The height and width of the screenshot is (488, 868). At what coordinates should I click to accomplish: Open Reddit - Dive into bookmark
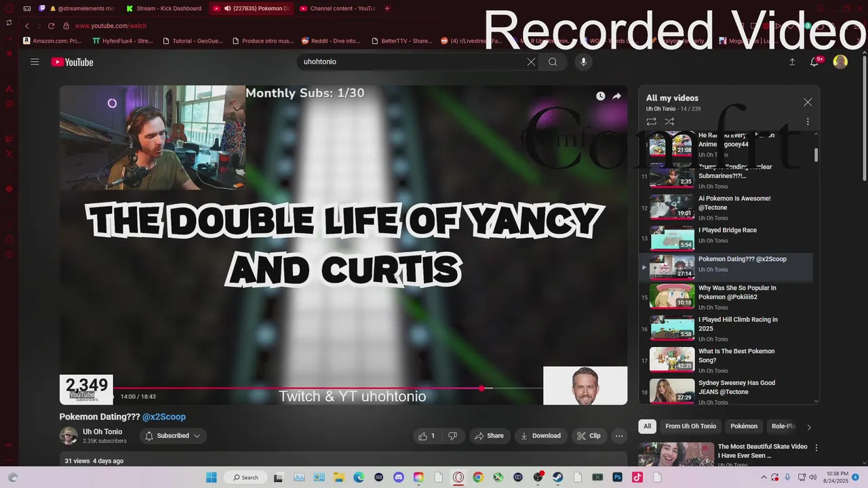331,41
